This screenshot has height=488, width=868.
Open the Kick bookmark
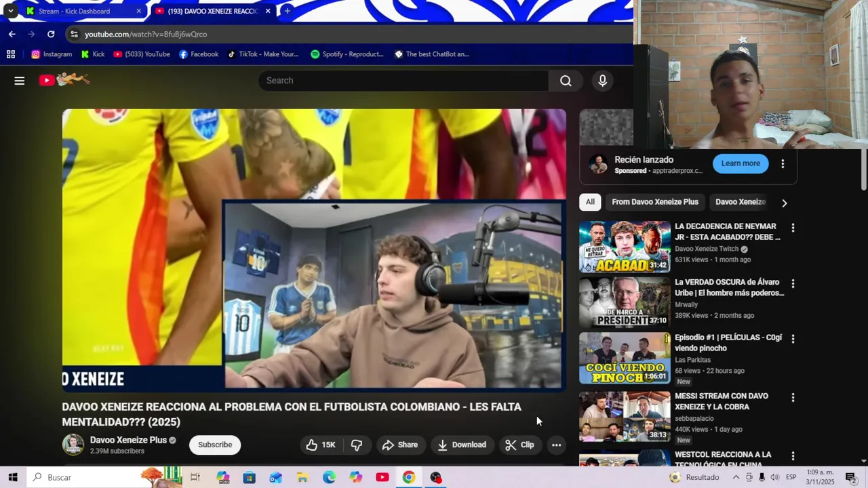tap(93, 54)
